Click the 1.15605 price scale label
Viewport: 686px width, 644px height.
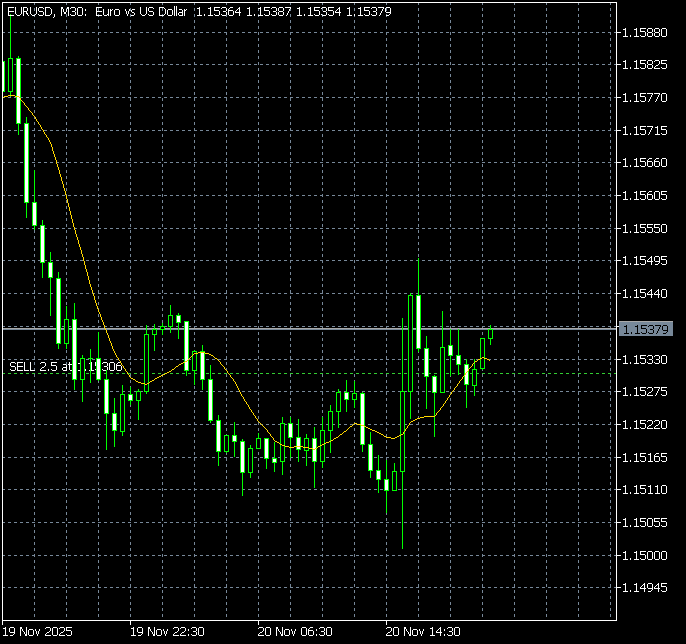pyautogui.click(x=644, y=196)
